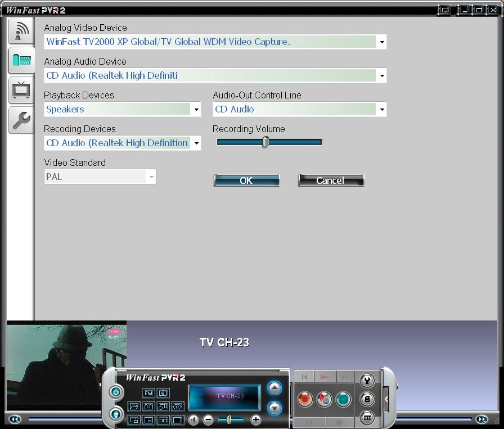
Task: Click the pause playback button
Action: tap(309, 423)
